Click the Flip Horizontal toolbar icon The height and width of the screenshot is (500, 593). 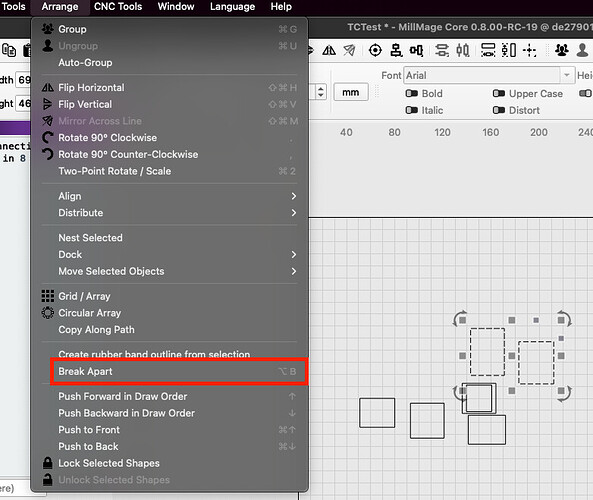[x=329, y=50]
